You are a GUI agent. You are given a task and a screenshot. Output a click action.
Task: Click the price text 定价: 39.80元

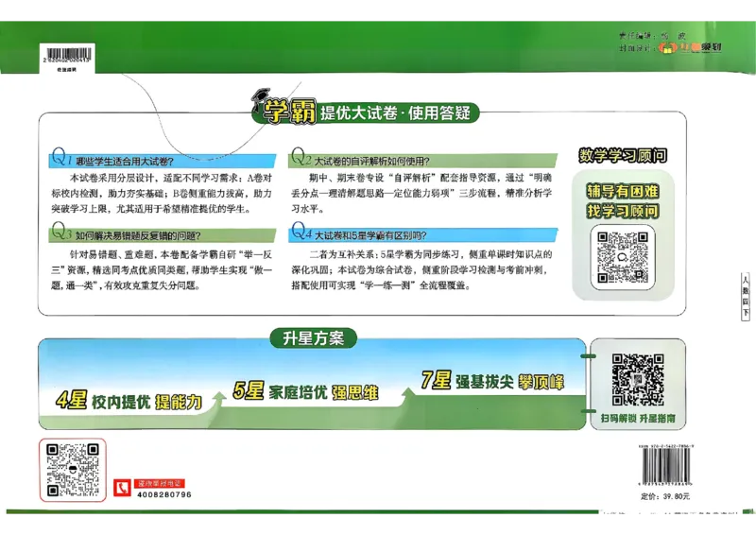pyautogui.click(x=665, y=496)
